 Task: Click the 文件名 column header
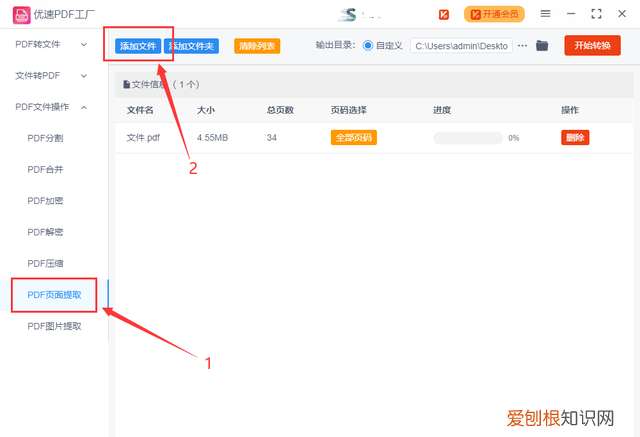coord(140,110)
